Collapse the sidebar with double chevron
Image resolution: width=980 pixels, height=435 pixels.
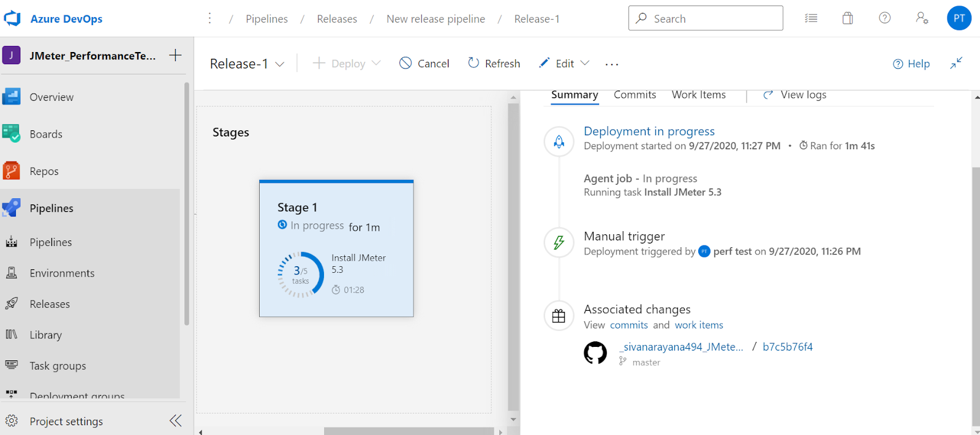(176, 421)
